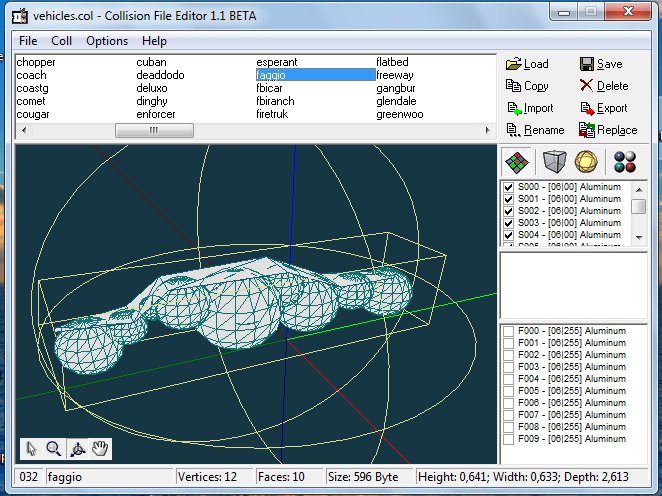Screen dimensions: 662x496
Task: Select the highlighted faggio entry
Action: click(315, 75)
